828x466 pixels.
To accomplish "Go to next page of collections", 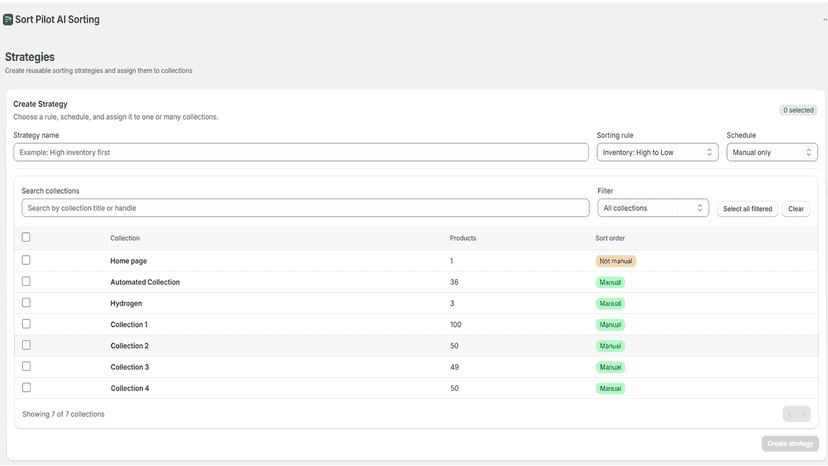I will 804,414.
